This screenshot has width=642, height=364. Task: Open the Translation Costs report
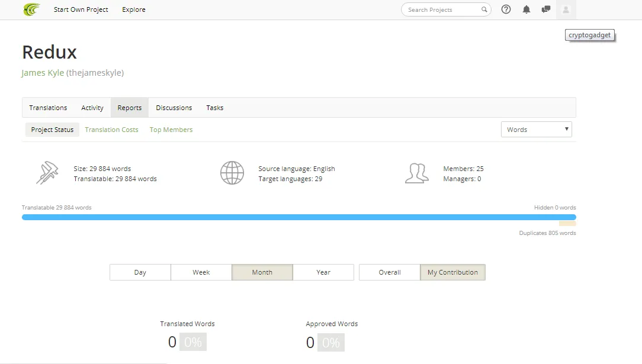tap(111, 130)
